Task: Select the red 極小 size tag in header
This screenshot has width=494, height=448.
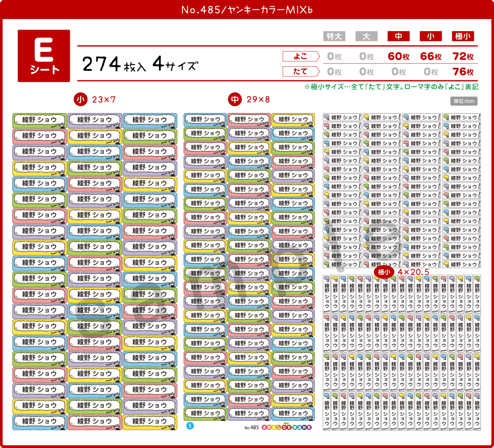Action: point(463,36)
